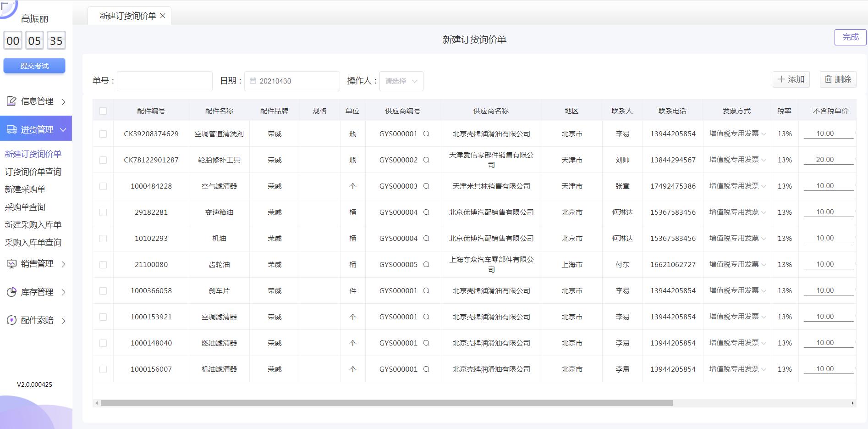Click supplier search icon in 空调滤清器 row
Screen dimensions: 868x429
(426, 317)
